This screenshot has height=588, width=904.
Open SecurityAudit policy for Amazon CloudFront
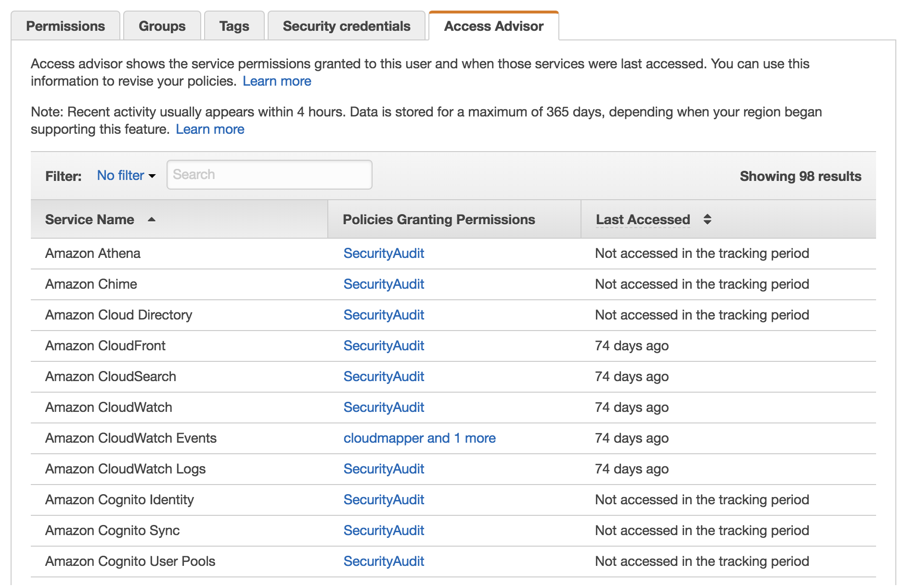[x=384, y=346]
